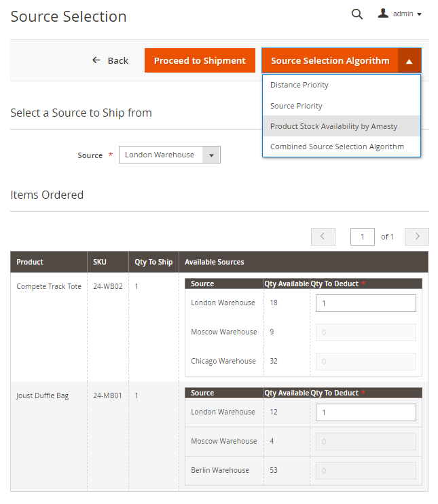Select Distance Priority algorithm

point(299,85)
